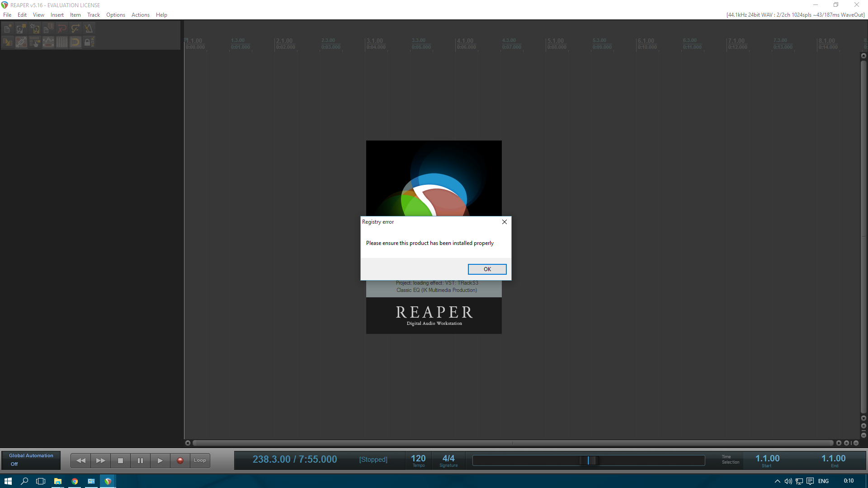The height and width of the screenshot is (488, 868).
Task: Click the playback rate slider
Action: point(588,460)
